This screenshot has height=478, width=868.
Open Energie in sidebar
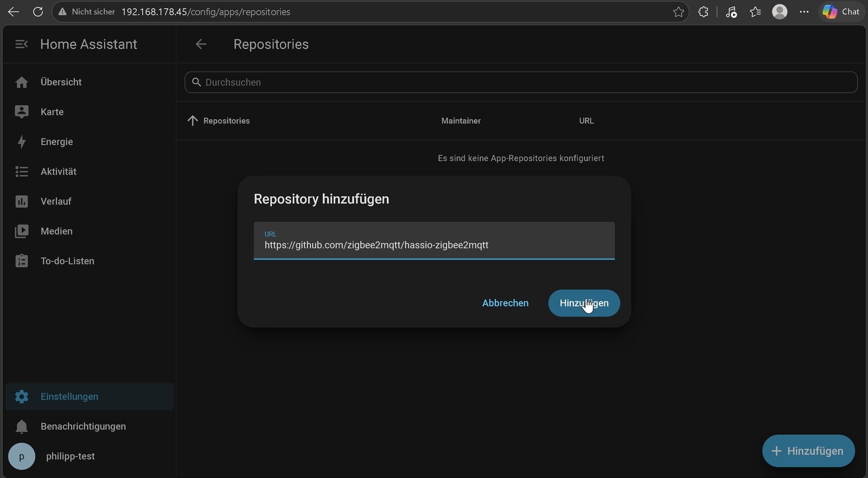90,141
